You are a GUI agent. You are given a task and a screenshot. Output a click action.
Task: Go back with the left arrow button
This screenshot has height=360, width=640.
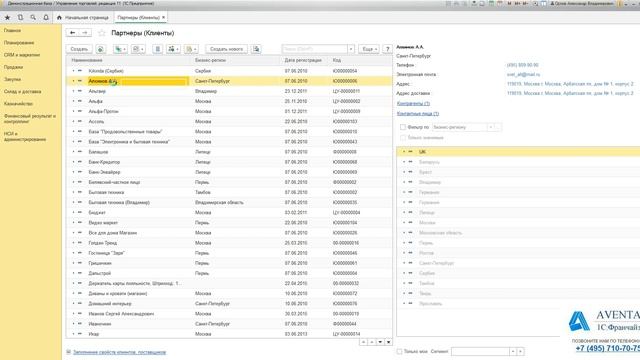pyautogui.click(x=73, y=33)
